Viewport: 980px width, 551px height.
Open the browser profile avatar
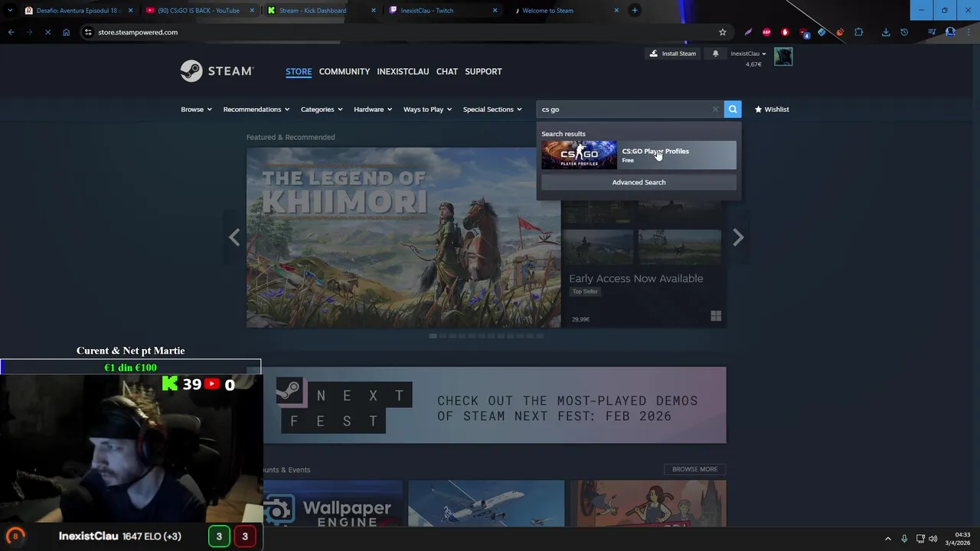(950, 32)
